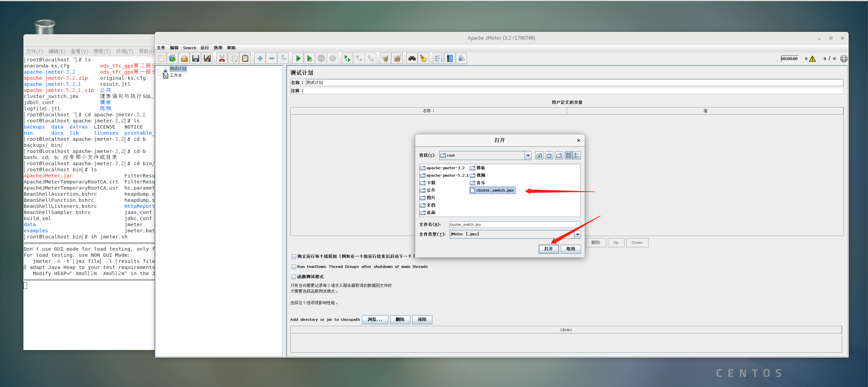Screen dimensions: 868x387
Task: Click the green Start run icon
Action: click(298, 59)
